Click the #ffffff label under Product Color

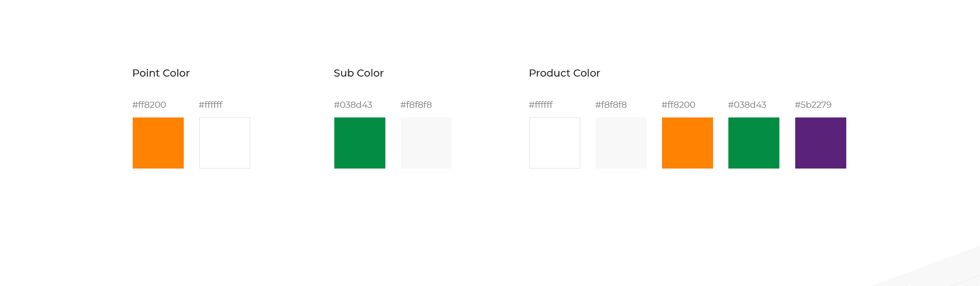coord(541,105)
